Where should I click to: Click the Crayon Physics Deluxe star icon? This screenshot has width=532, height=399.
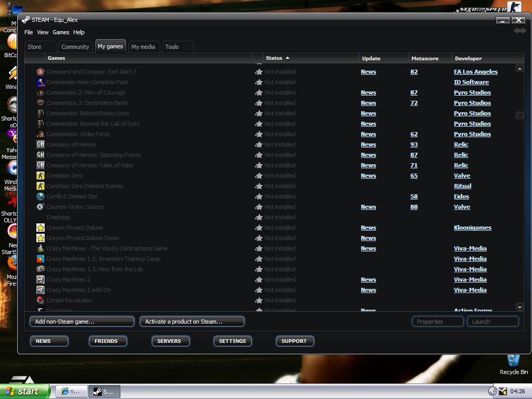coord(41,228)
